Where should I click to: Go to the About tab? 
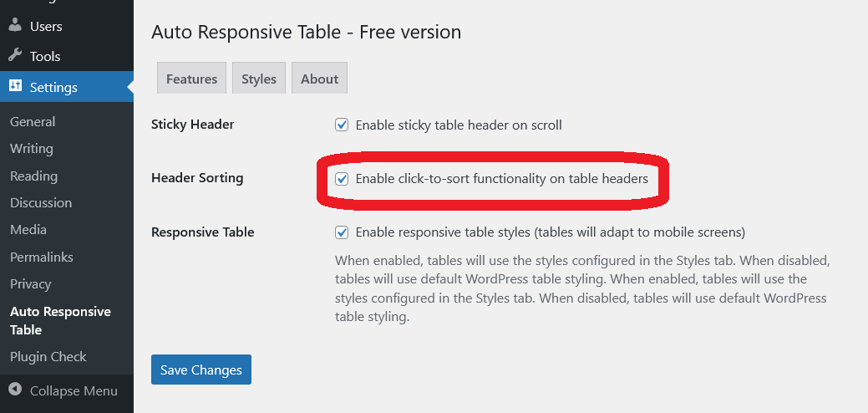(319, 79)
